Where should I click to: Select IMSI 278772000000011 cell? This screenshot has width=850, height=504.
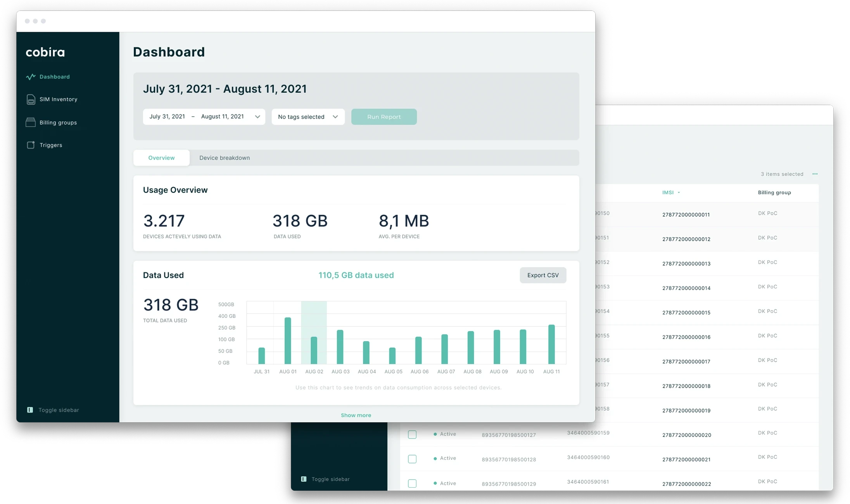(686, 214)
